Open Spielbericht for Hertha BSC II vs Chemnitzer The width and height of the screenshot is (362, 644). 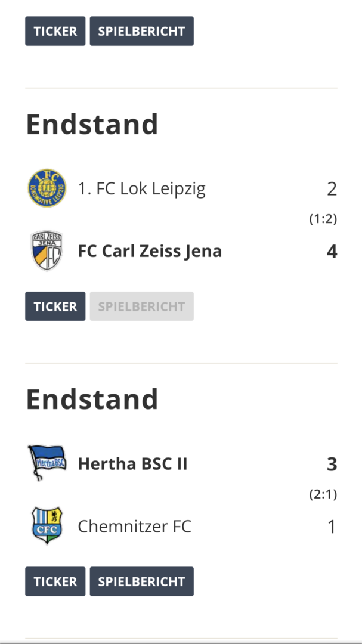point(141,581)
